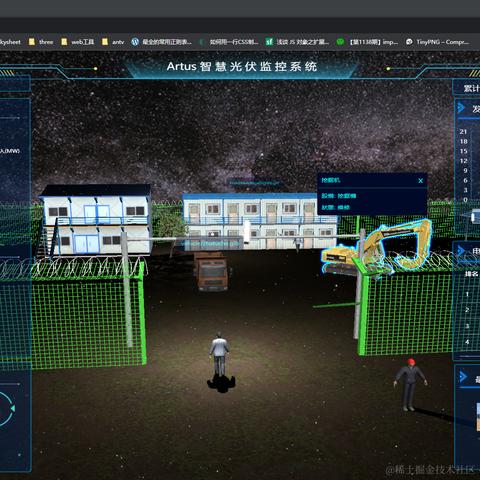Open the TinyPNG bookmark
The width and height of the screenshot is (480, 480).
(438, 42)
